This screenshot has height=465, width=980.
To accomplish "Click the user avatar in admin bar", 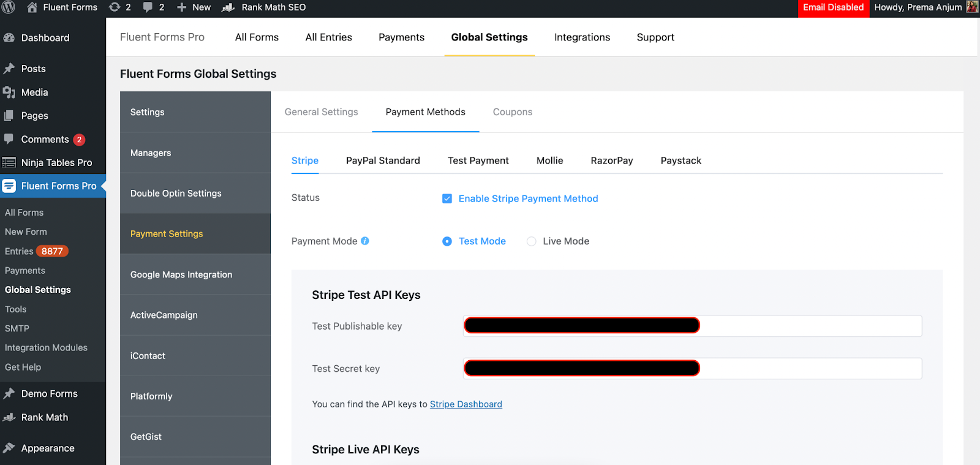I will pos(972,7).
